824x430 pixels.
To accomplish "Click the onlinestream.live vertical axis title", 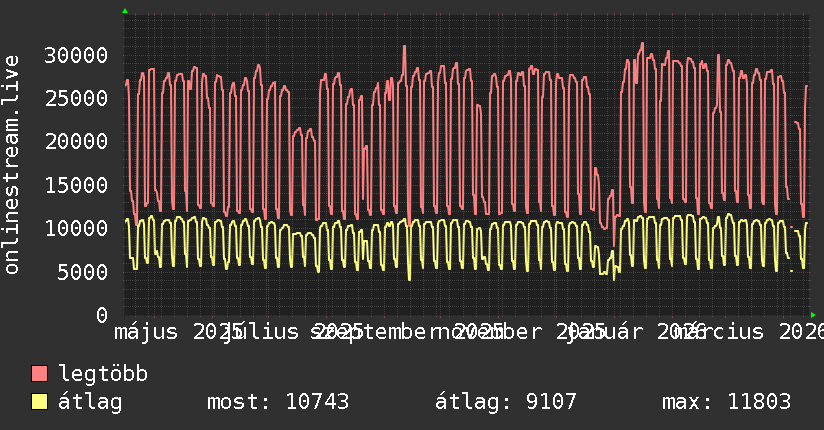I will point(11,165).
